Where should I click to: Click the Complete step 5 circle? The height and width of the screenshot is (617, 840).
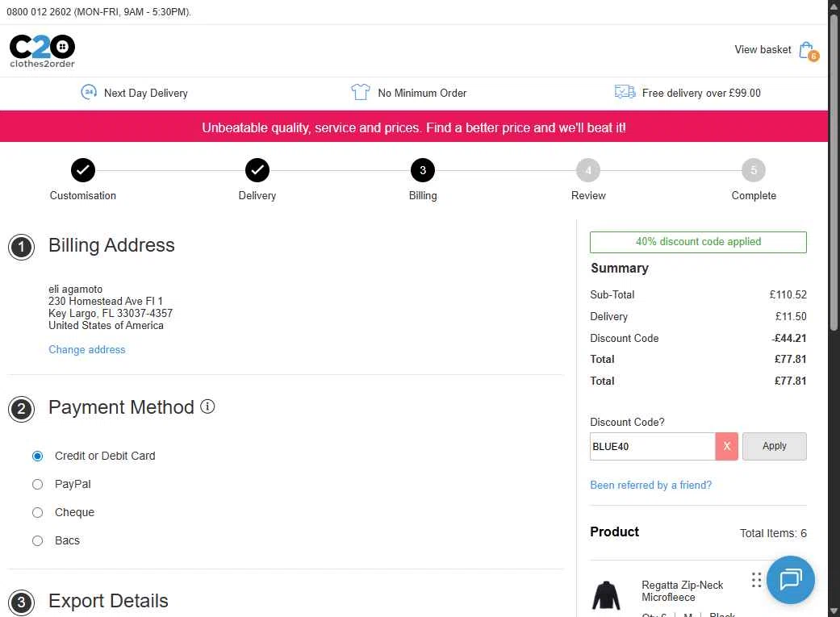[x=753, y=170]
